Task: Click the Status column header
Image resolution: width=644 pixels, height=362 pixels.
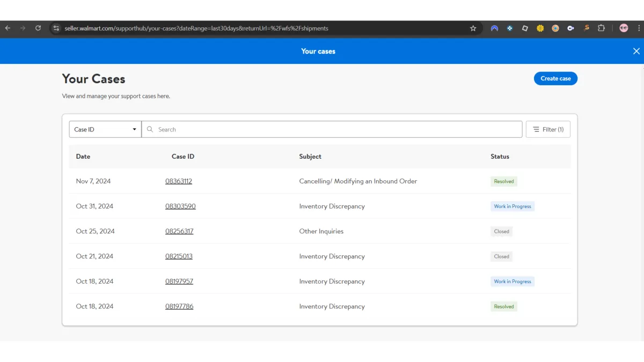Action: [500, 157]
